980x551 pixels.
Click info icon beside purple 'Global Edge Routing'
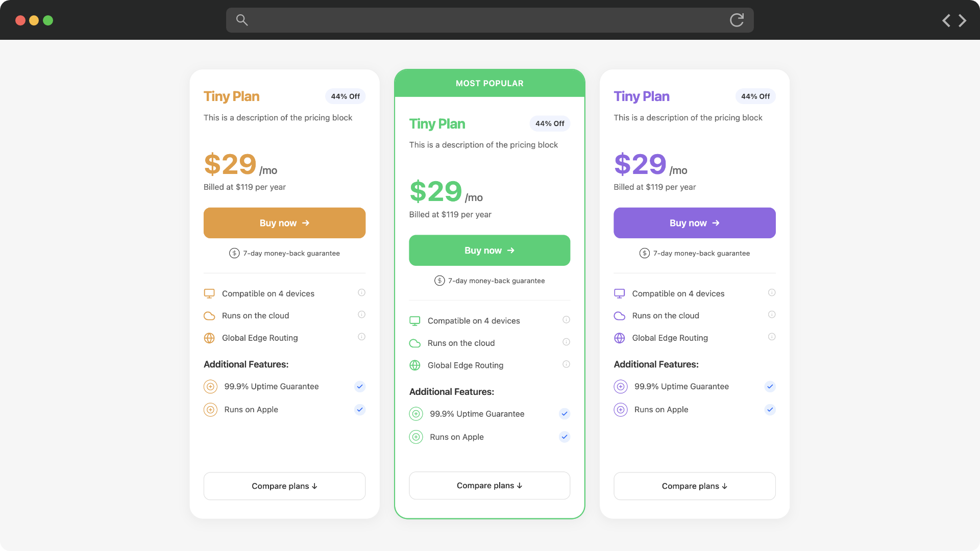[772, 337]
